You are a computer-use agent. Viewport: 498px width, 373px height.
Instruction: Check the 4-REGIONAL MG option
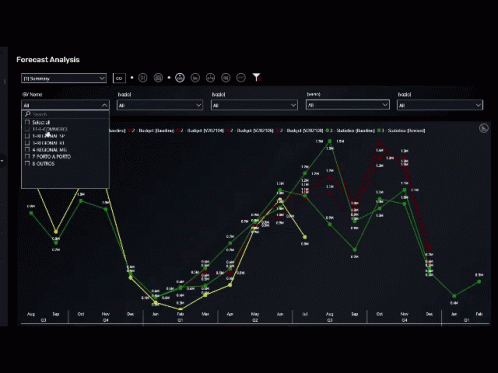coord(28,150)
